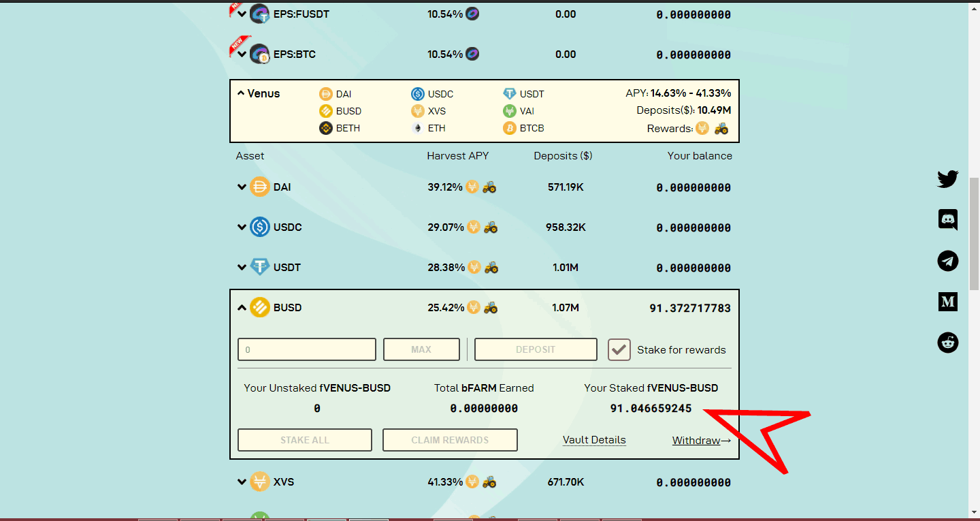Click the USDC coin icon in asset list
This screenshot has width=980, height=521.
pos(260,227)
